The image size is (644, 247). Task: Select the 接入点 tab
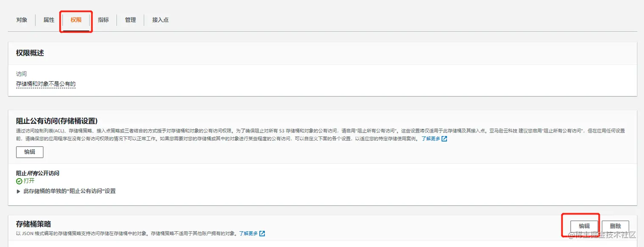pyautogui.click(x=160, y=20)
